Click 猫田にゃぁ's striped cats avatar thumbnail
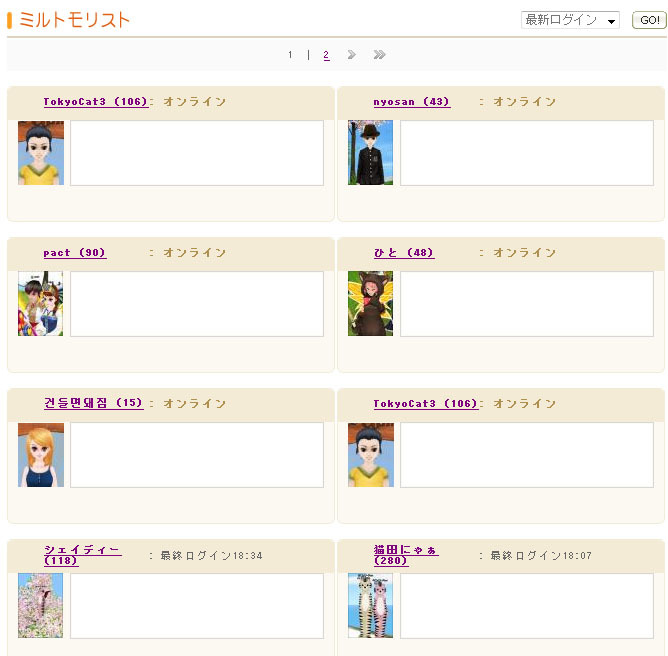668x656 pixels. coord(370,605)
